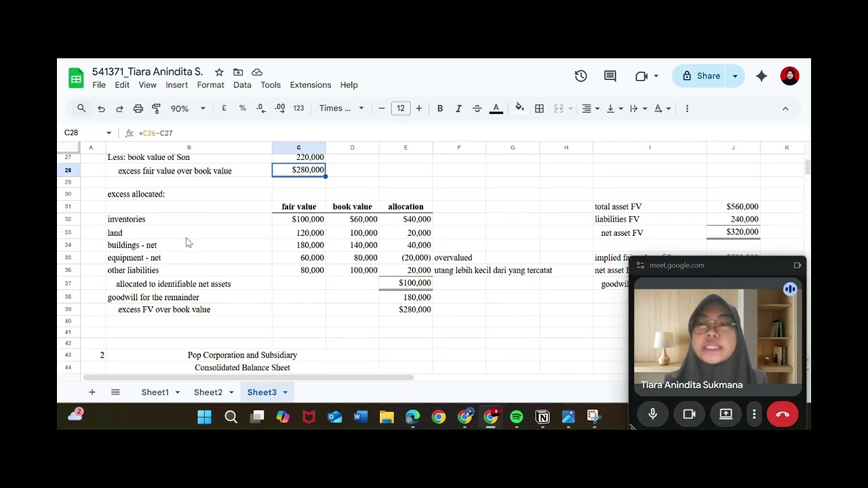Collapse the toolbar with the chevron
This screenshot has width=868, height=488.
point(785,108)
